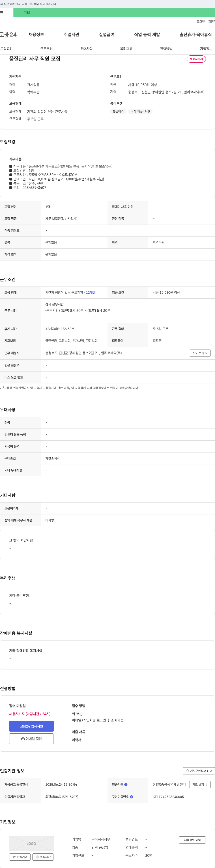Open 채용정보 main menu
215x868 pixels.
[x=36, y=34]
